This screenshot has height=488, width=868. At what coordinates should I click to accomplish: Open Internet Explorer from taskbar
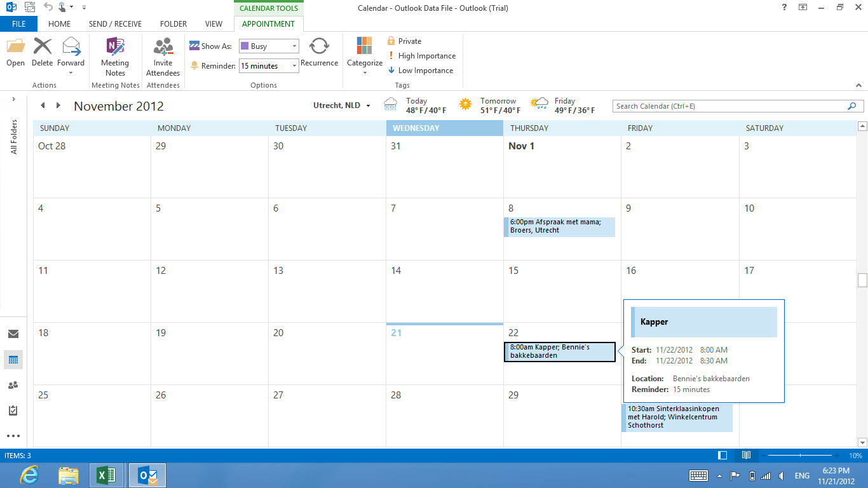[30, 475]
